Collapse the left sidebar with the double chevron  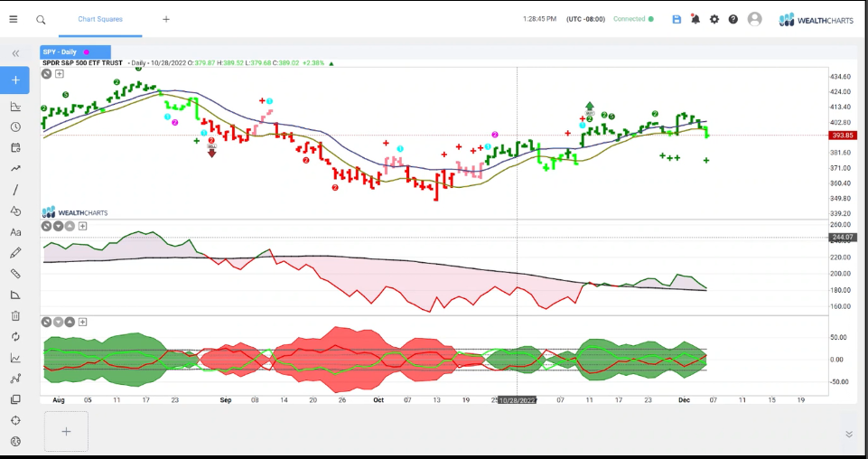15,53
